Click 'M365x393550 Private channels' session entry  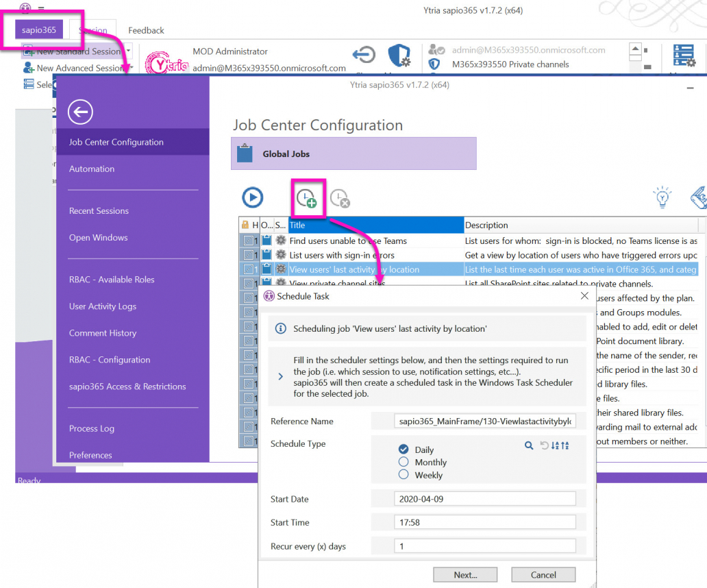(x=510, y=64)
